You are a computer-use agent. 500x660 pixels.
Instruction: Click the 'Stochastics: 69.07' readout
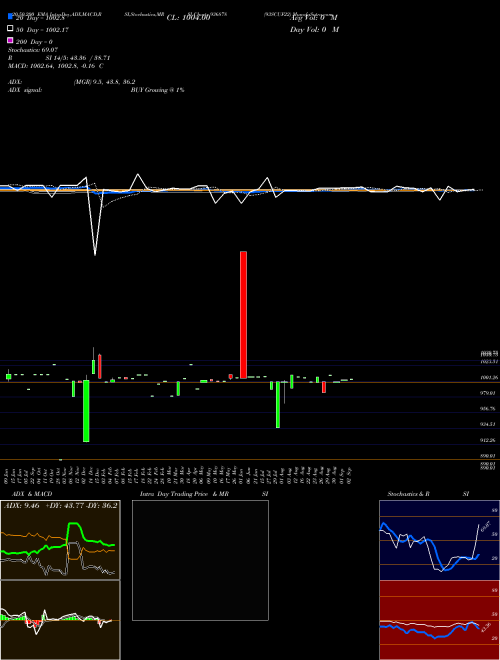tap(33, 50)
